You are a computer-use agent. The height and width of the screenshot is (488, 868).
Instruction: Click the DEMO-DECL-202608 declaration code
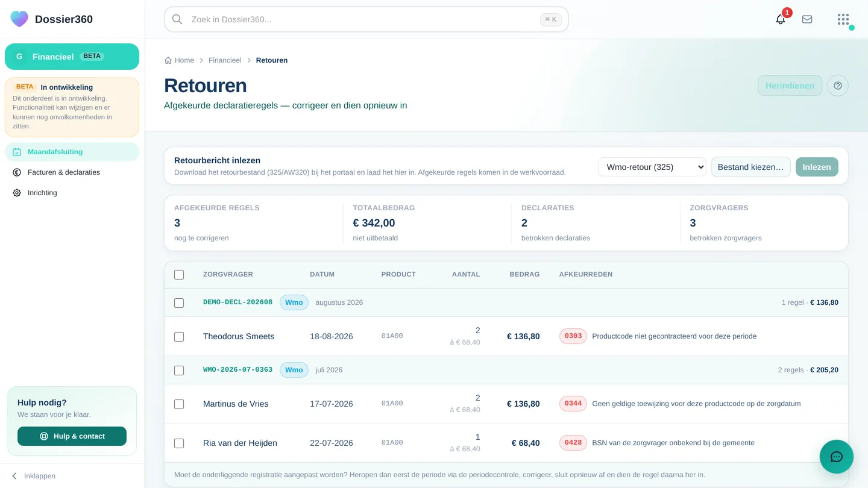237,302
